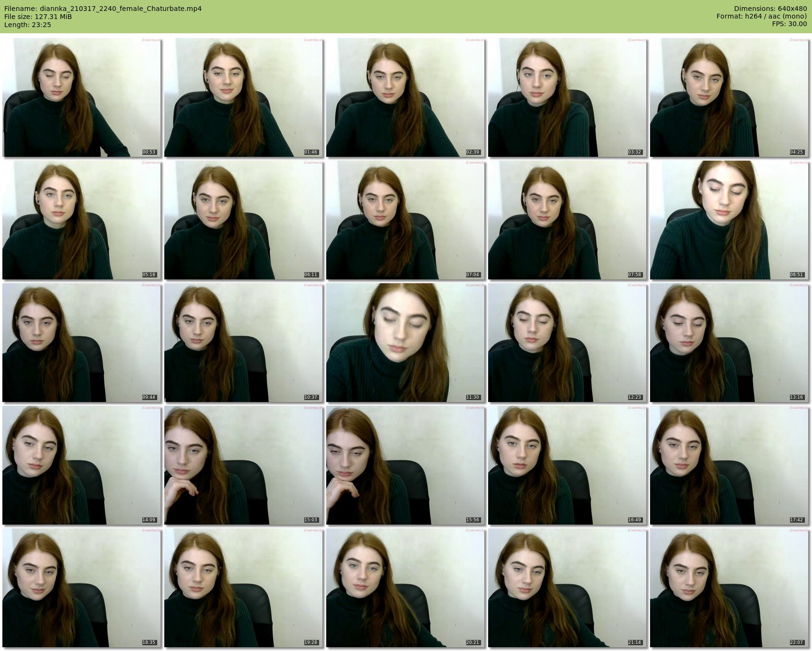
Task: Select the thumbnail at 07:04
Action: tap(406, 220)
